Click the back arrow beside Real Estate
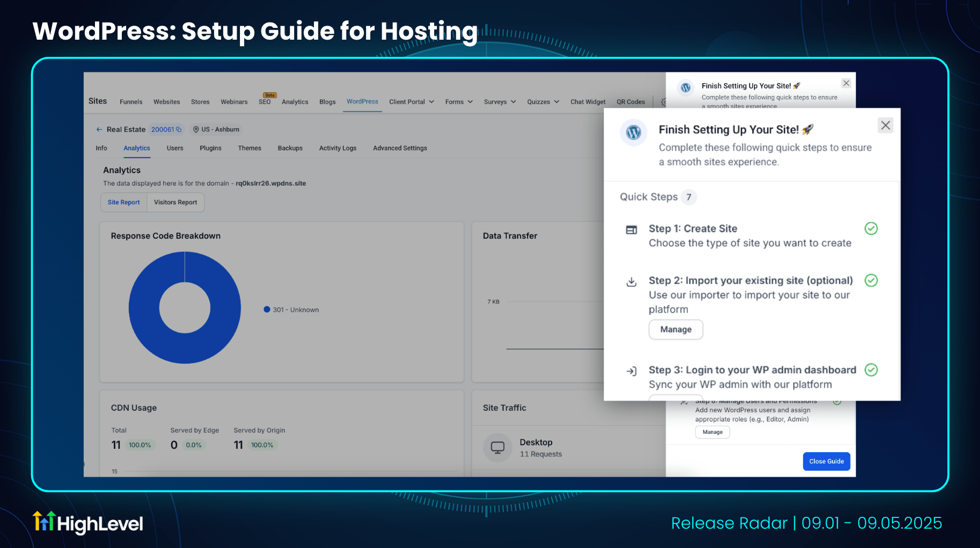 click(x=99, y=129)
